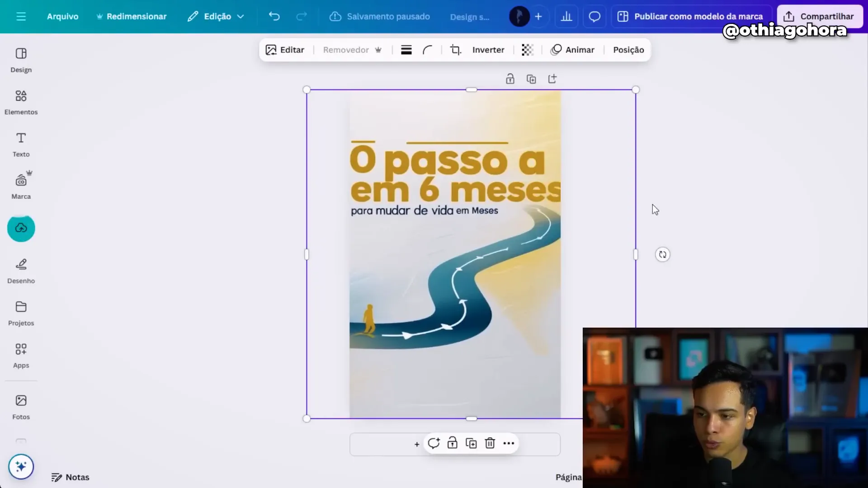Open the transparency checkerboard icon
Image resolution: width=868 pixels, height=488 pixels.
point(527,50)
